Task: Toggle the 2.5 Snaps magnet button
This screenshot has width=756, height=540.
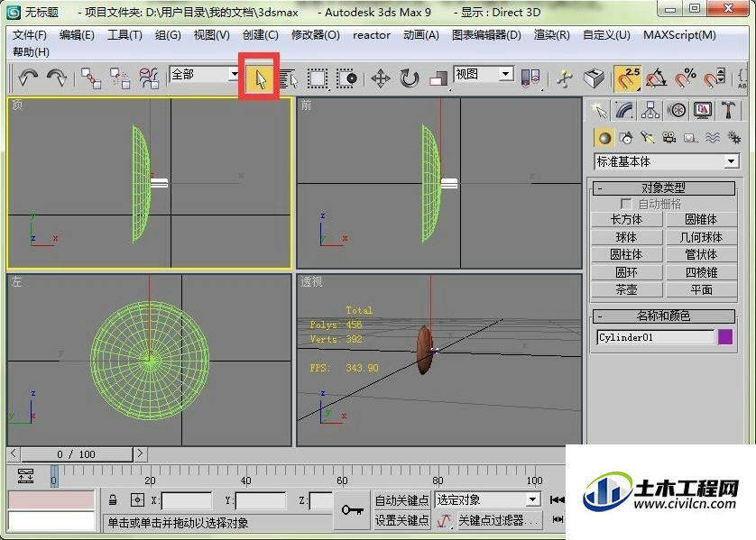Action: (x=628, y=78)
